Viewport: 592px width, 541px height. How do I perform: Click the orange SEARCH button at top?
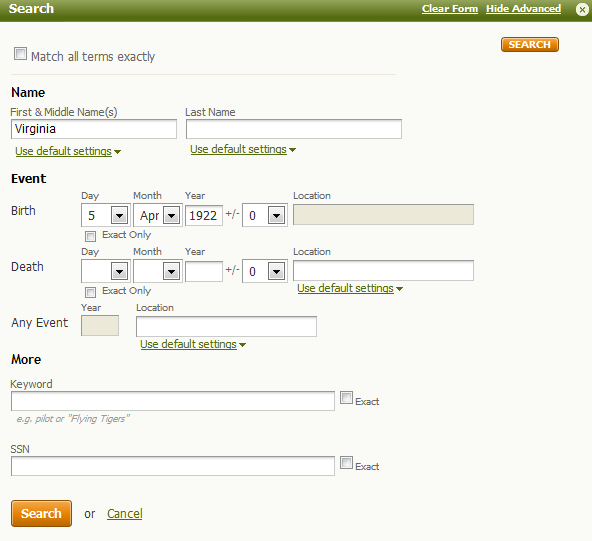[x=530, y=45]
